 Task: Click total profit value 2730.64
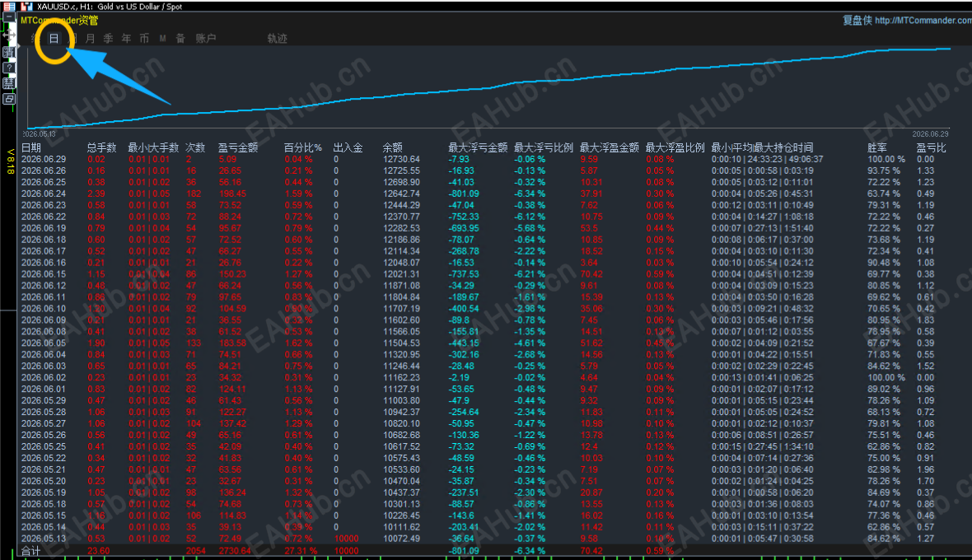click(235, 551)
